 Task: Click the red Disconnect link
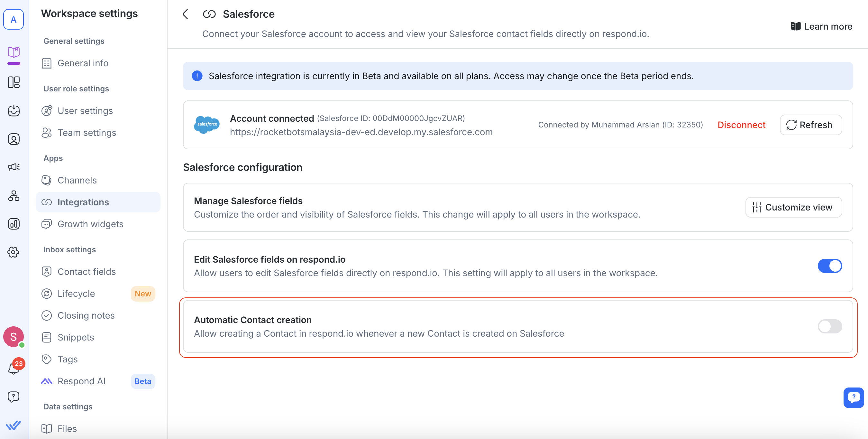click(741, 125)
